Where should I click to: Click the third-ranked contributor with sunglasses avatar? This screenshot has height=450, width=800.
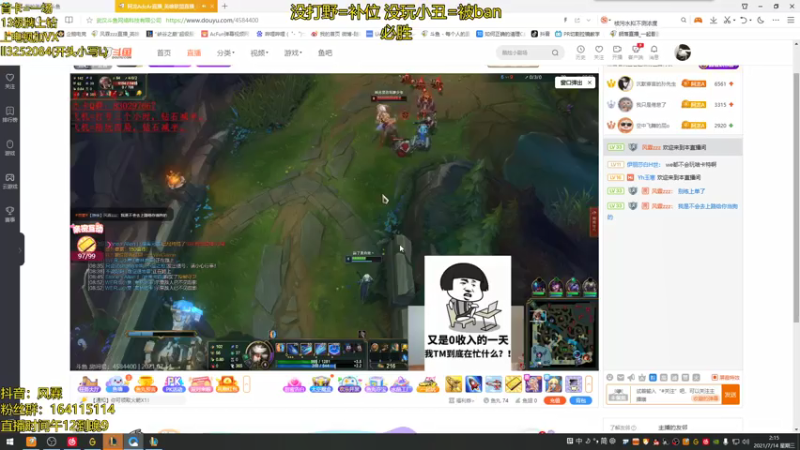(625, 125)
